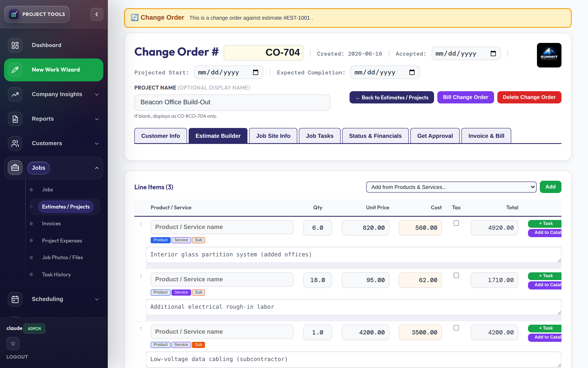Screen dimensions: 588x368
Task: Expand the Company Insights menu
Action: [97, 94]
